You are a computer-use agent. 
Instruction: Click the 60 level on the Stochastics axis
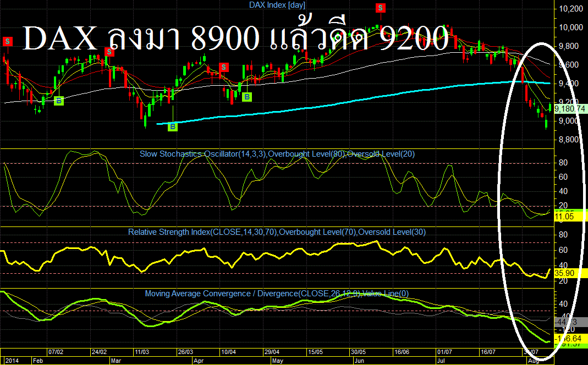pyautogui.click(x=563, y=177)
